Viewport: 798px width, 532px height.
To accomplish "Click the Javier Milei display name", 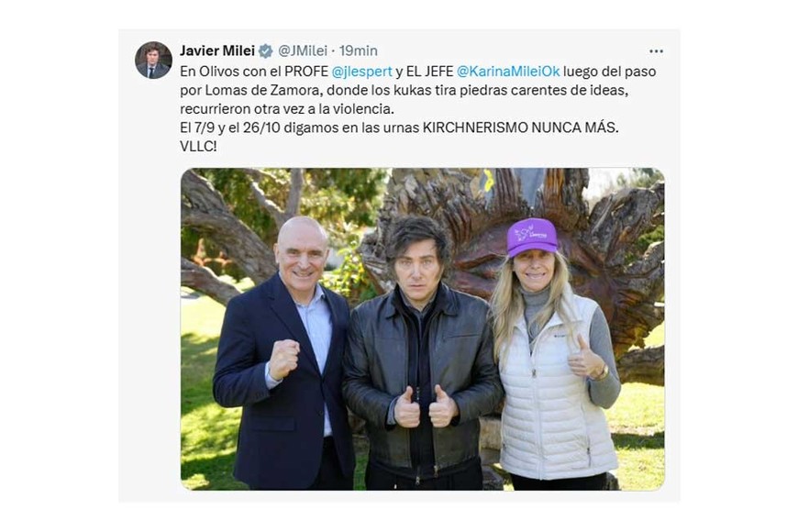I will pyautogui.click(x=217, y=51).
